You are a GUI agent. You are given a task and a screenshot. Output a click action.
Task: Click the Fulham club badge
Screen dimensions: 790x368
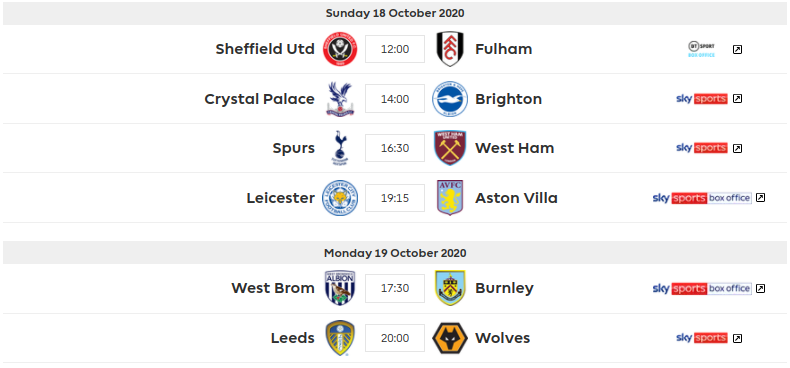(x=450, y=49)
